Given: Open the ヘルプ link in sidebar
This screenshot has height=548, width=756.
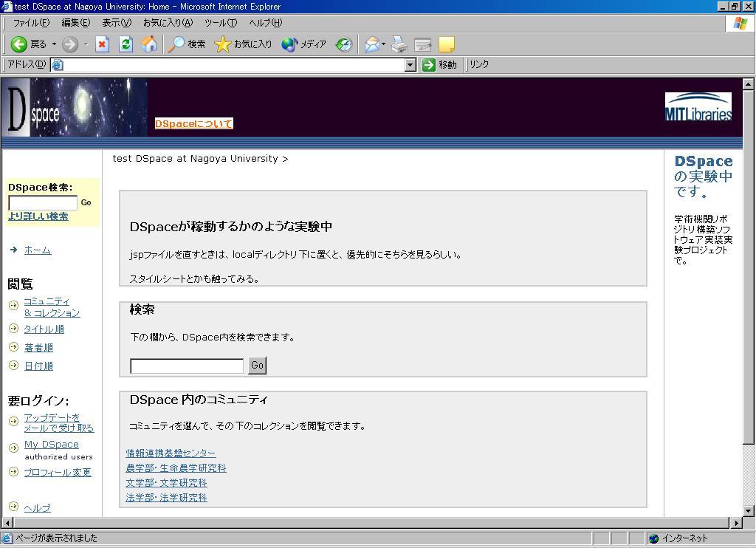Looking at the screenshot, I should 37,508.
